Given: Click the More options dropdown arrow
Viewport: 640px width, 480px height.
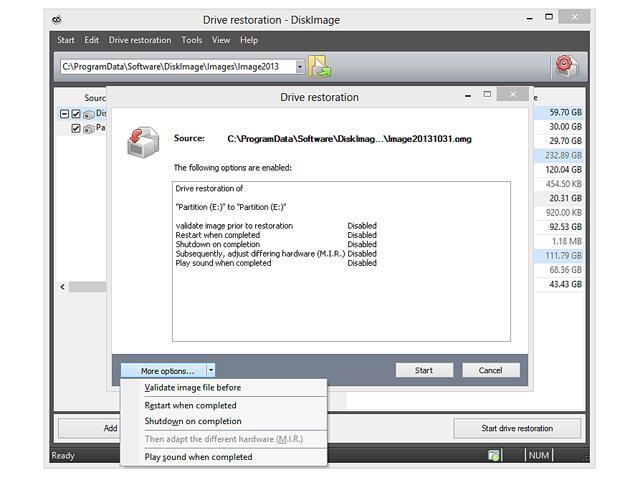Looking at the screenshot, I should point(211,370).
